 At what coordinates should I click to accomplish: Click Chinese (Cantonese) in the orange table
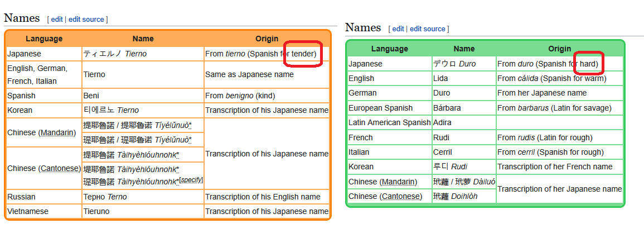coord(44,168)
